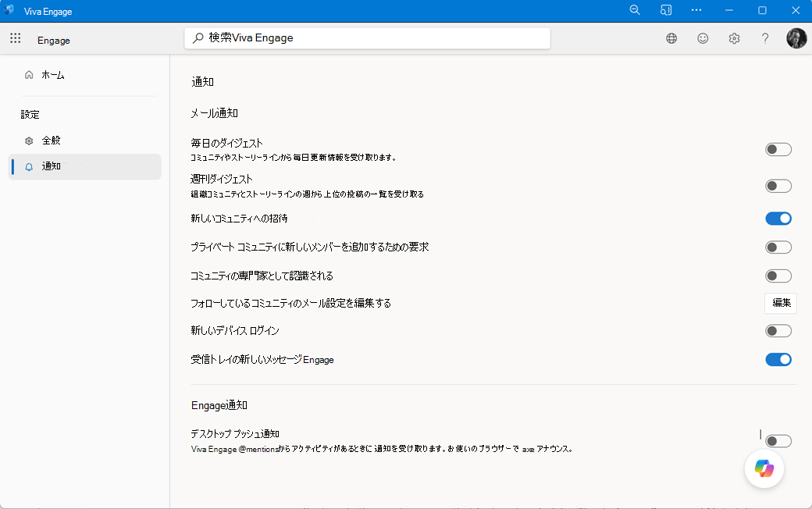
Task: Click the フォローしているコミュニティのメール設定を編集する label
Action: coord(290,304)
